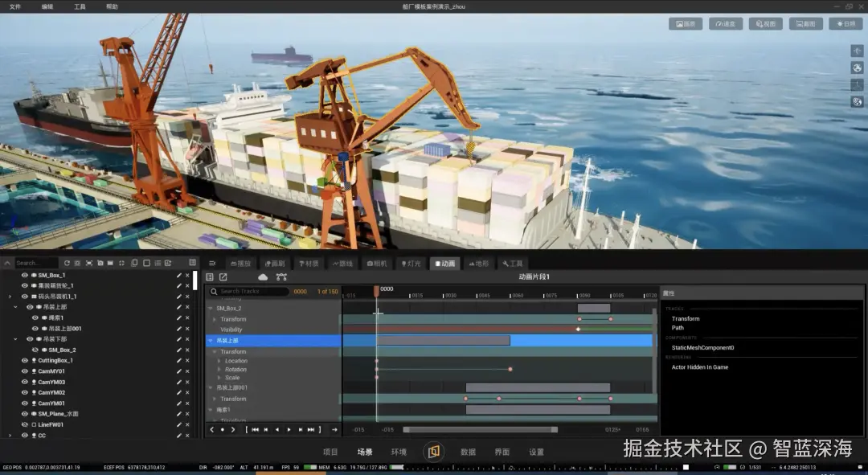
Task: Click edit pencil for CuttingBox_1
Action: (178, 360)
